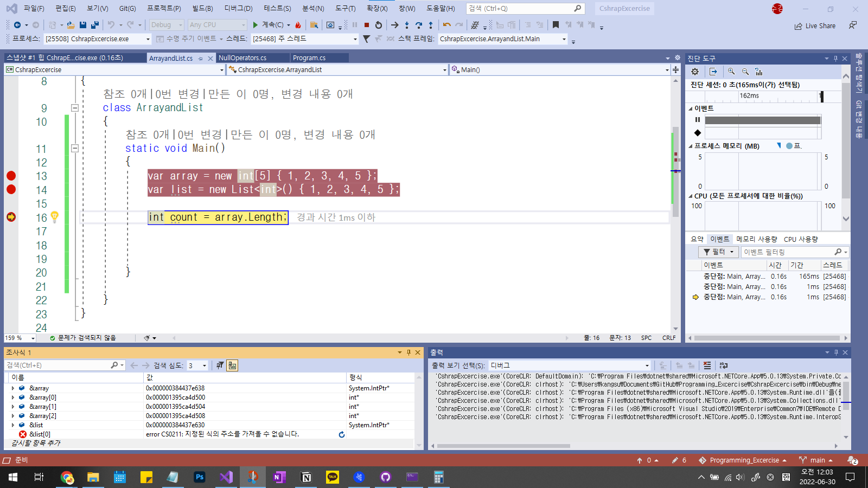Zoom out on the diagnostics timeline
This screenshot has width=868, height=488.
click(745, 72)
